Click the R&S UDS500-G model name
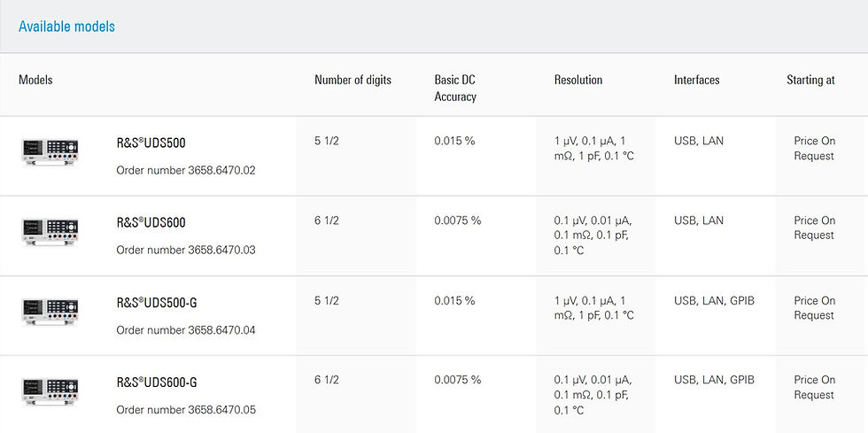Image resolution: width=868 pixels, height=433 pixels. coord(156,303)
